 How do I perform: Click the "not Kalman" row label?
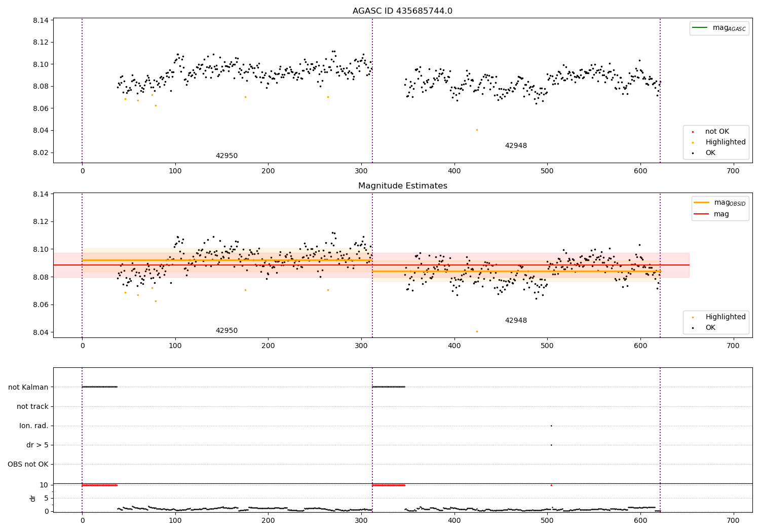click(x=28, y=387)
